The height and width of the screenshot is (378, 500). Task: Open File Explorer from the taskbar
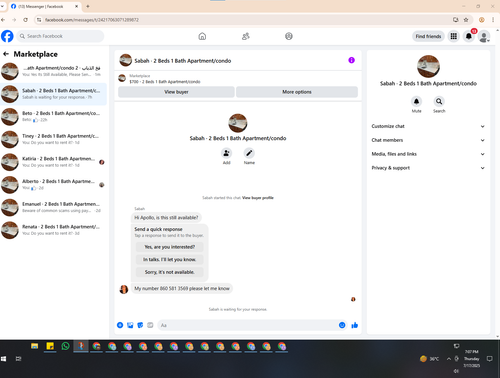tap(34, 346)
